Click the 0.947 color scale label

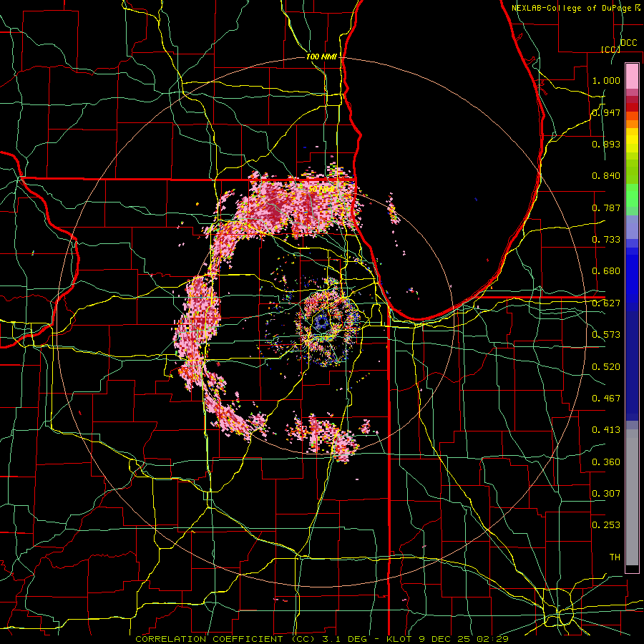[606, 112]
